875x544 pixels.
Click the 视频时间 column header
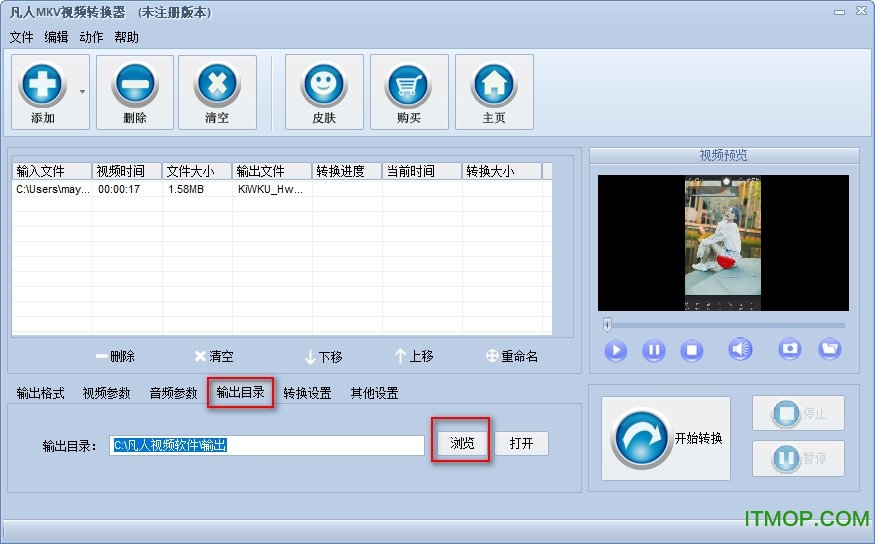coord(127,171)
